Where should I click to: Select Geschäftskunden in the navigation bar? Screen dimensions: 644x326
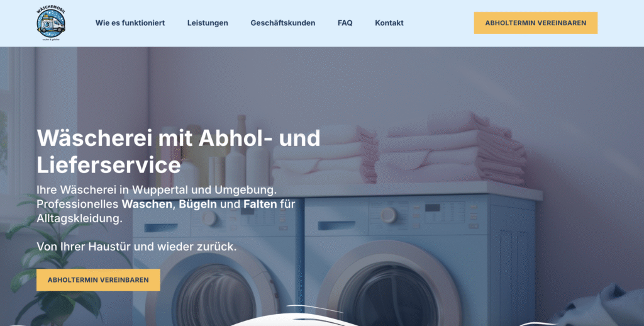(x=283, y=23)
